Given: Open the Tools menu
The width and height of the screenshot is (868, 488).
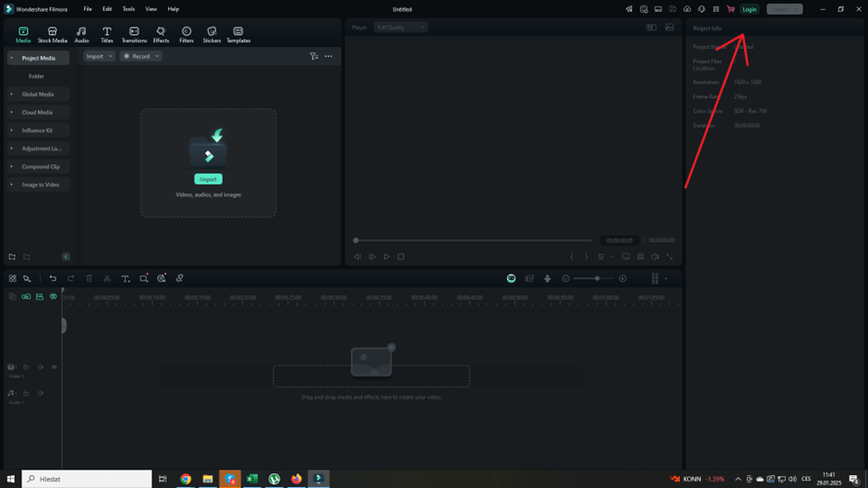Looking at the screenshot, I should point(128,9).
